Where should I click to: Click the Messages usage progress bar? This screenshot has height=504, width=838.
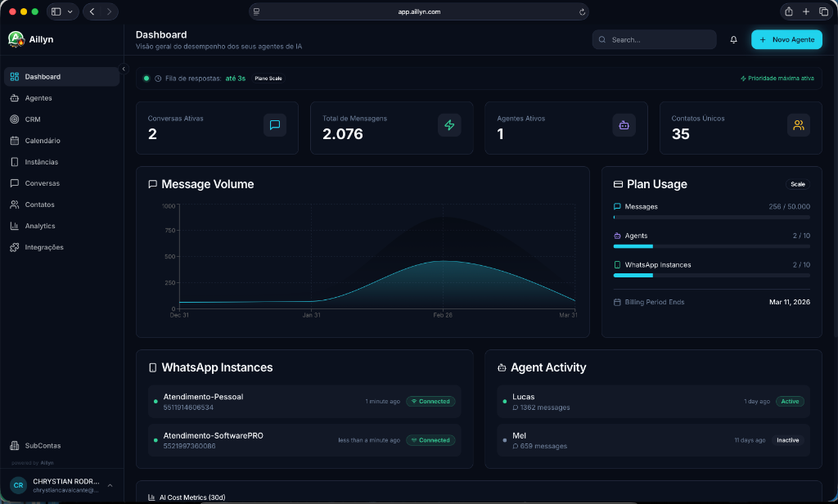712,218
